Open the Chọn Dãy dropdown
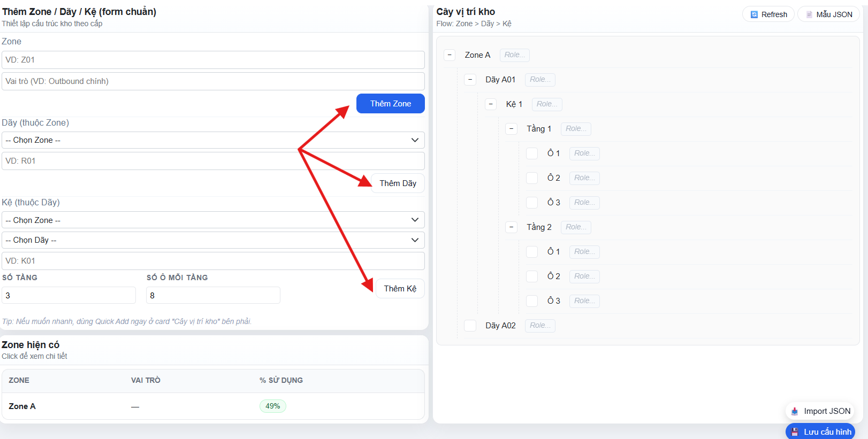Screen dimensions: 868x439 pos(213,240)
